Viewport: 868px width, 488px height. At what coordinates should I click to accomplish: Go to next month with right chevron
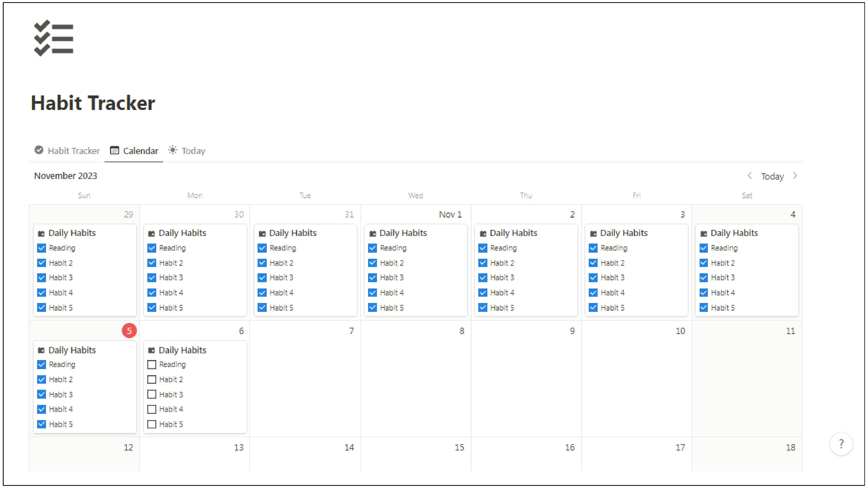tap(795, 176)
